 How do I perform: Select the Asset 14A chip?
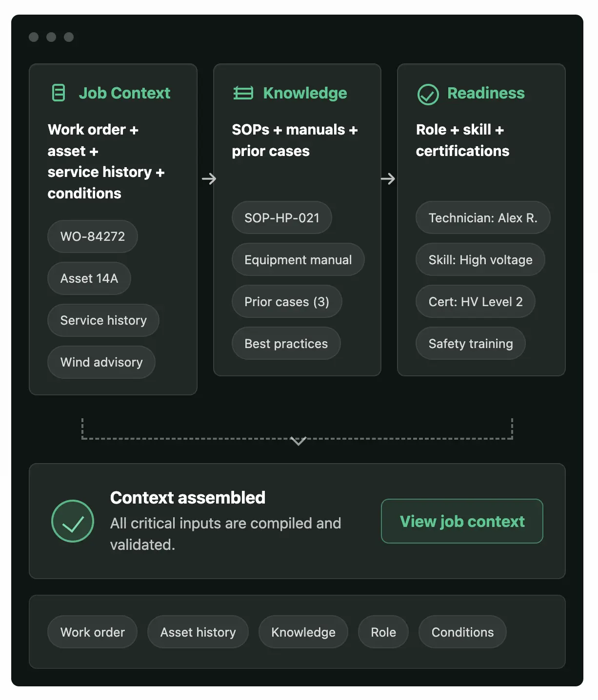tap(89, 278)
